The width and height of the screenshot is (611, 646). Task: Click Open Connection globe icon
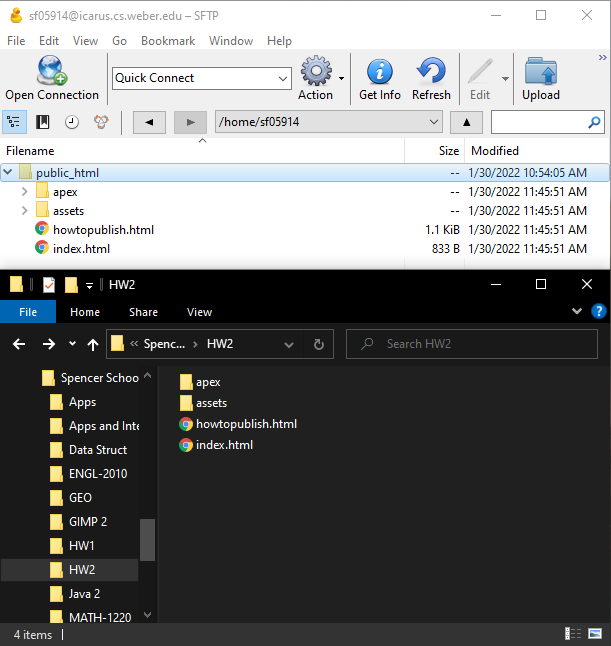coord(52,70)
